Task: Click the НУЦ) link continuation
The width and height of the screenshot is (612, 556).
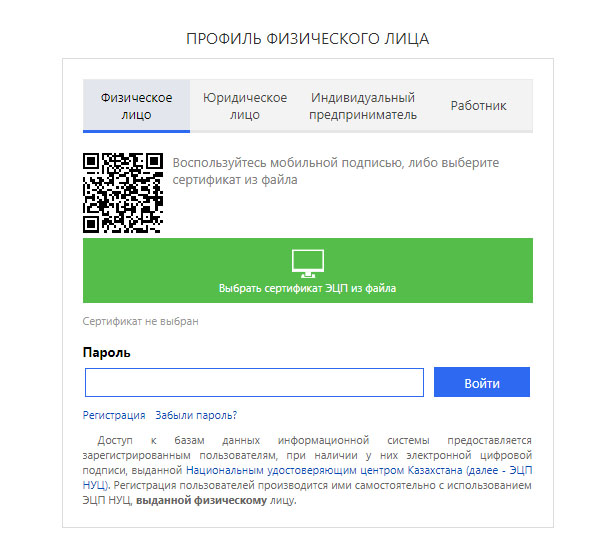Action: tap(96, 485)
